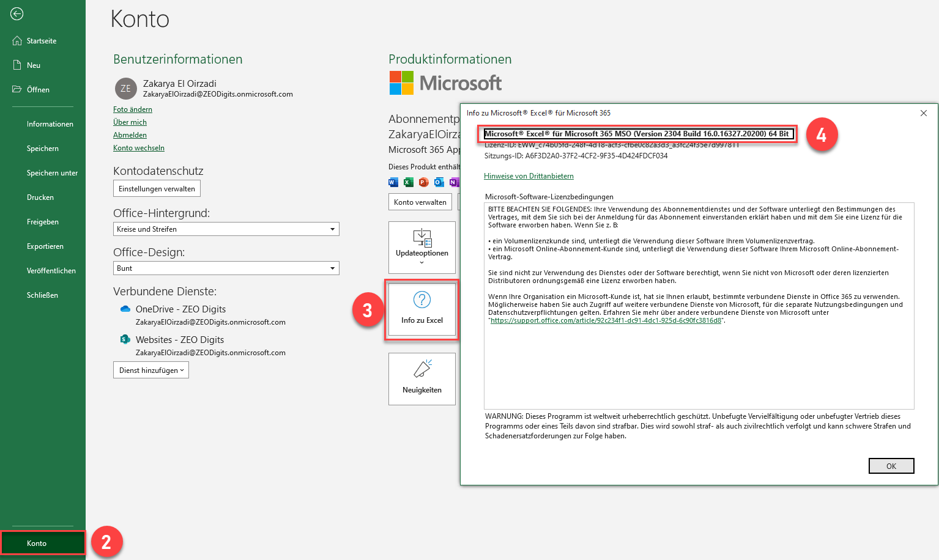Click the Info zu Excel button
Viewport: 939px width, 560px height.
(422, 309)
